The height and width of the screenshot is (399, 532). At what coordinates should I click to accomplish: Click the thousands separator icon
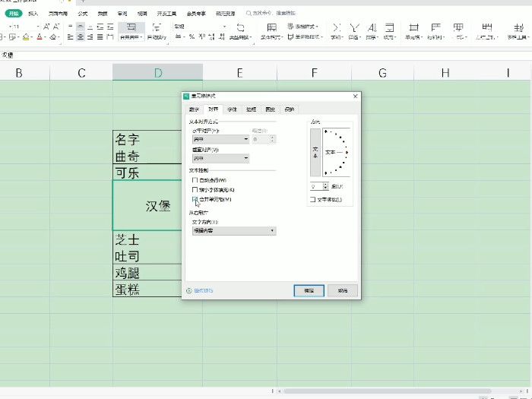coord(202,36)
